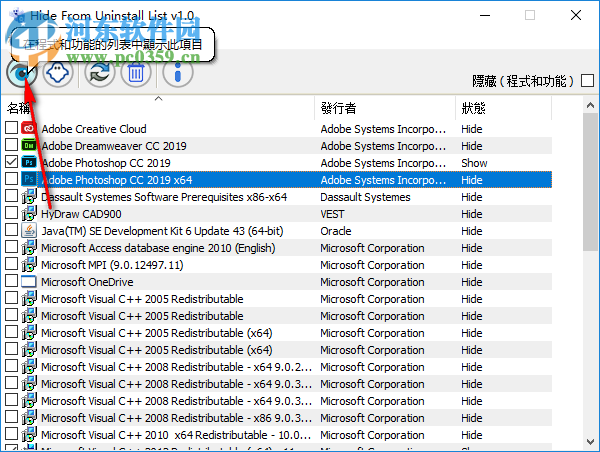600x452 pixels.
Task: Open the info icon in toolbar
Action: pyautogui.click(x=178, y=72)
